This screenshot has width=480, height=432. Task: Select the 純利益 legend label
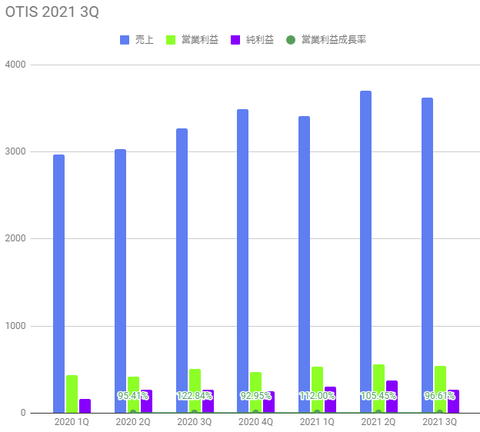point(260,40)
